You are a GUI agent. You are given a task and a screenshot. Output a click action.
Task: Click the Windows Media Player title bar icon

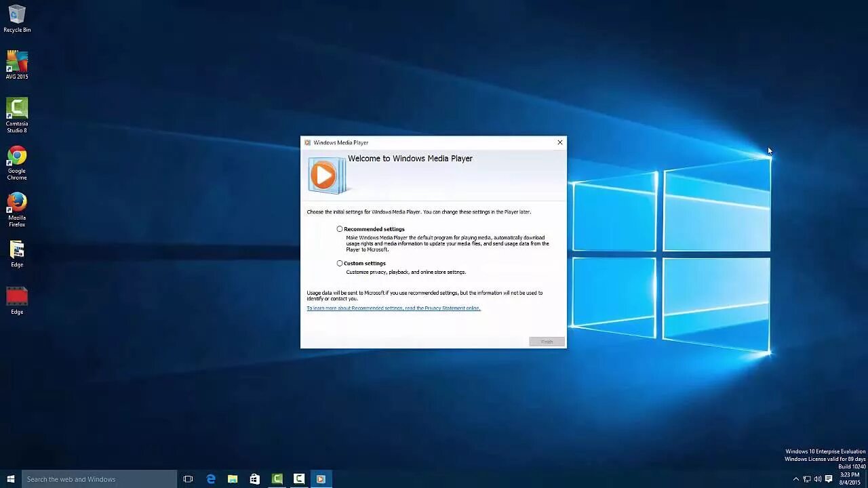tap(307, 142)
